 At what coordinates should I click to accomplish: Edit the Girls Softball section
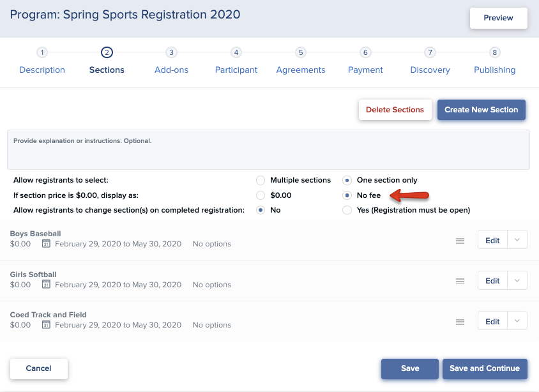pos(492,280)
